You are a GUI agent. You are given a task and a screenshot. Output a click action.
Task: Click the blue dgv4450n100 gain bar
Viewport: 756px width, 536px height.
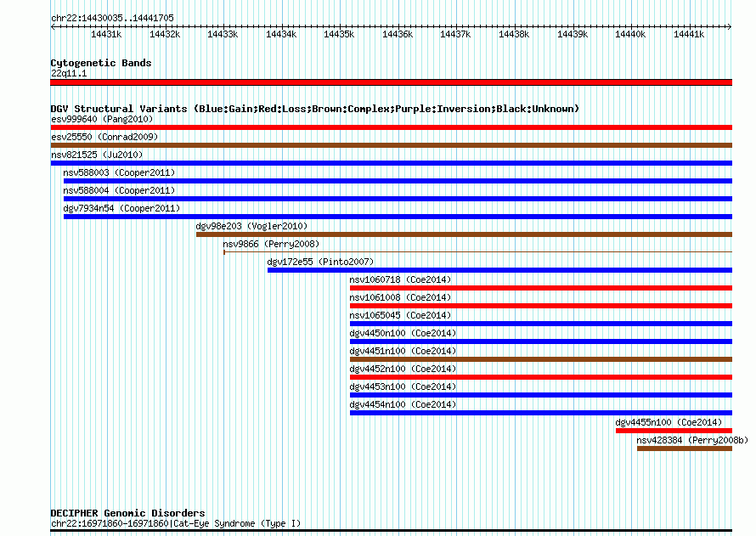point(541,341)
